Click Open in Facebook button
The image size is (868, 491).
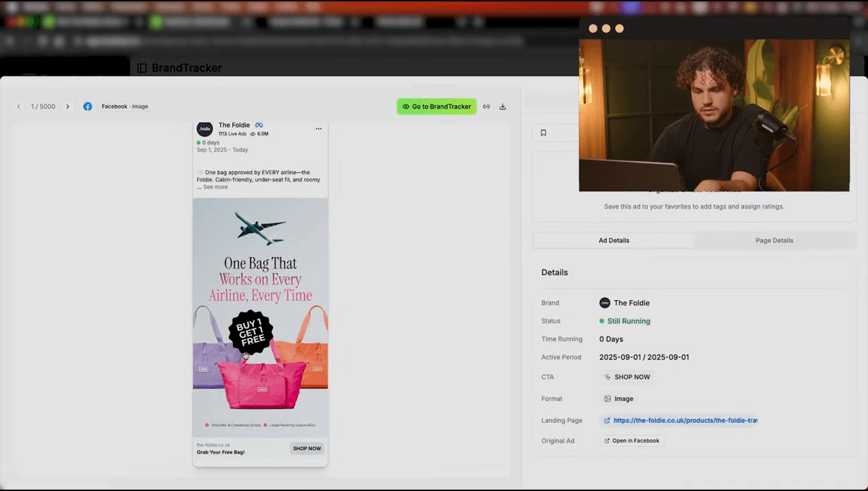pos(632,441)
